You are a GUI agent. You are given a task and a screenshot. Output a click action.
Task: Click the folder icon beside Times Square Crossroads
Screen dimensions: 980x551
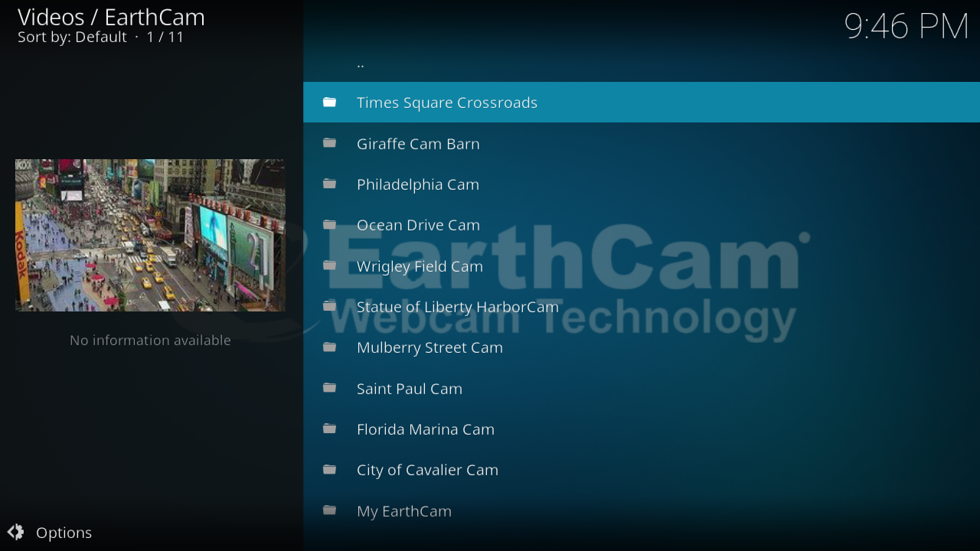coord(329,103)
